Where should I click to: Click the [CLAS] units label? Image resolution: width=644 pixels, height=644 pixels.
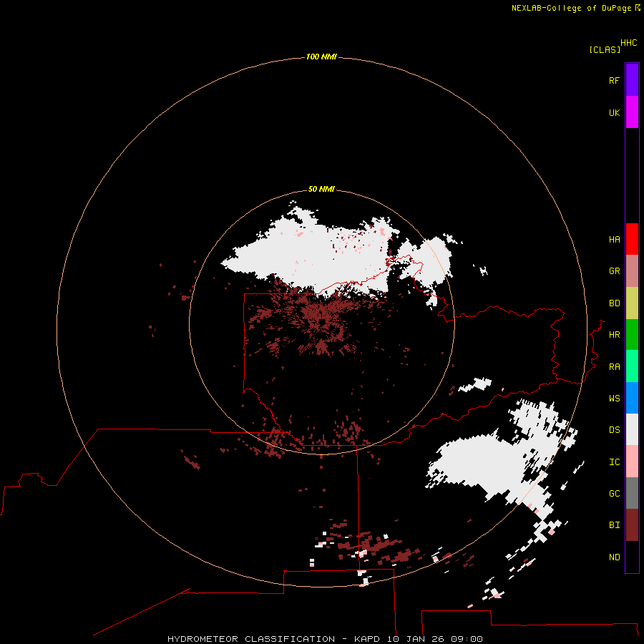point(605,49)
